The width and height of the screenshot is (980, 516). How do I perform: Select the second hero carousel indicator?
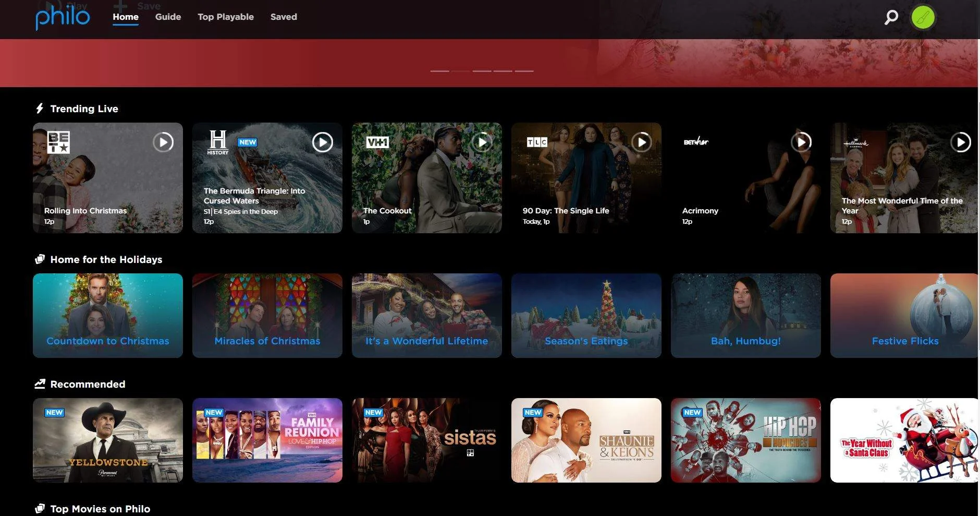click(x=461, y=70)
